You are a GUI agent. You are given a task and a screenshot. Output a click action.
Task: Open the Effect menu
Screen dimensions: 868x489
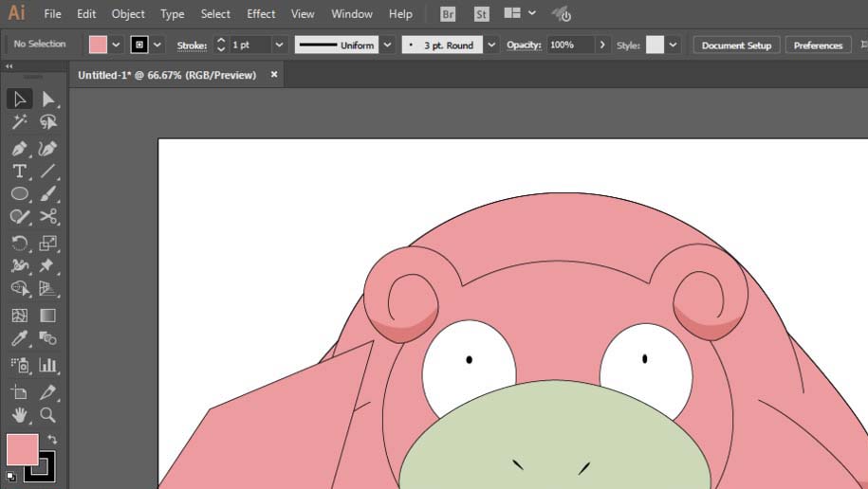pos(261,14)
